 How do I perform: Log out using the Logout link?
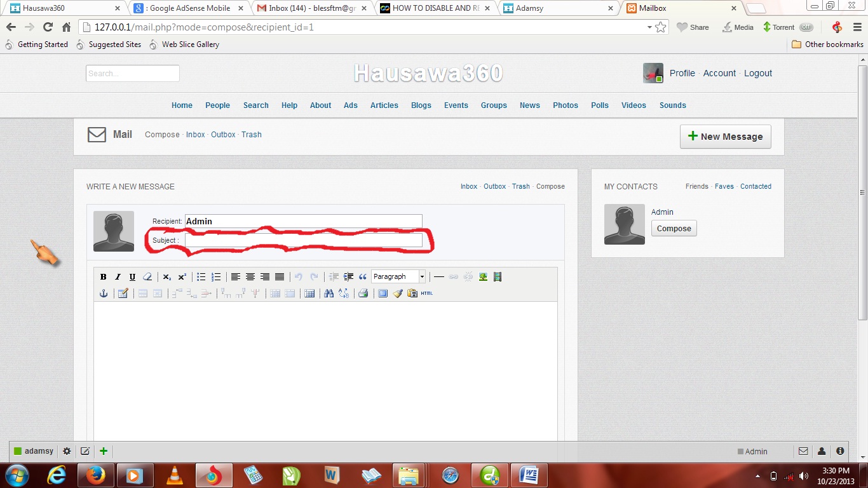click(x=758, y=73)
